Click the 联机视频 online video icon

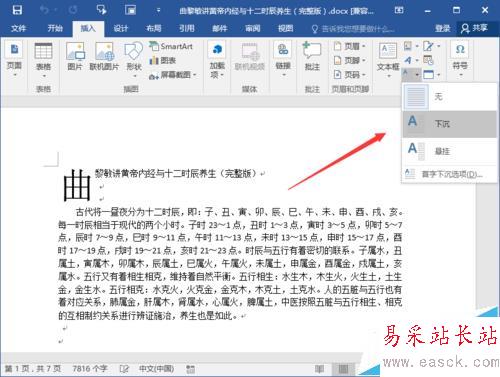(250, 57)
